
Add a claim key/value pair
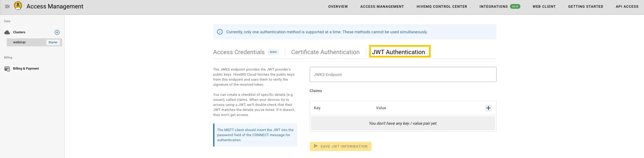pyautogui.click(x=488, y=108)
